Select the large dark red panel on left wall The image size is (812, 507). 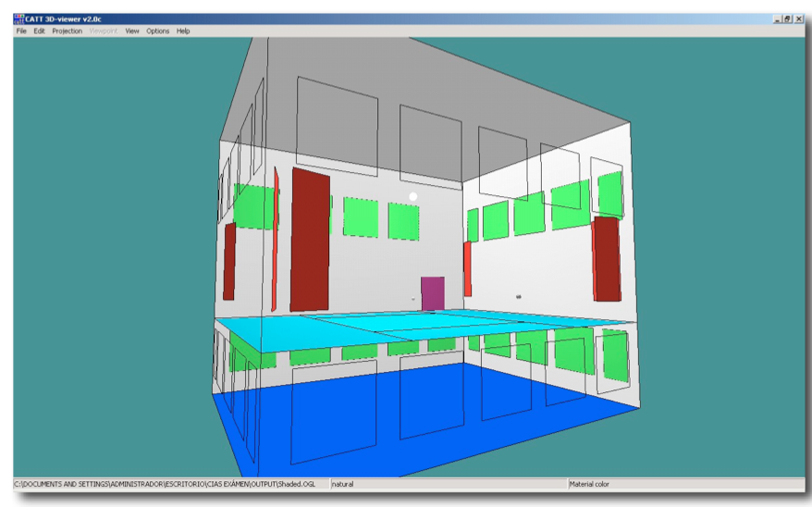310,239
